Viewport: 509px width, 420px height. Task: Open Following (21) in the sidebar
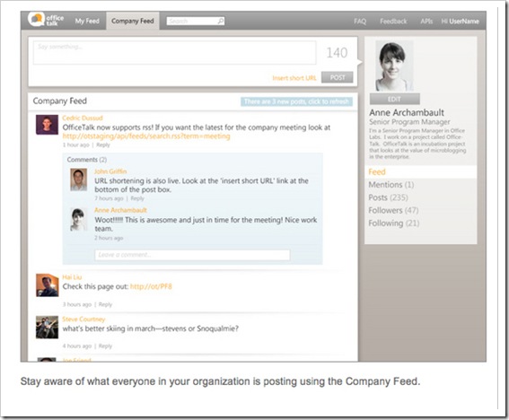[394, 223]
